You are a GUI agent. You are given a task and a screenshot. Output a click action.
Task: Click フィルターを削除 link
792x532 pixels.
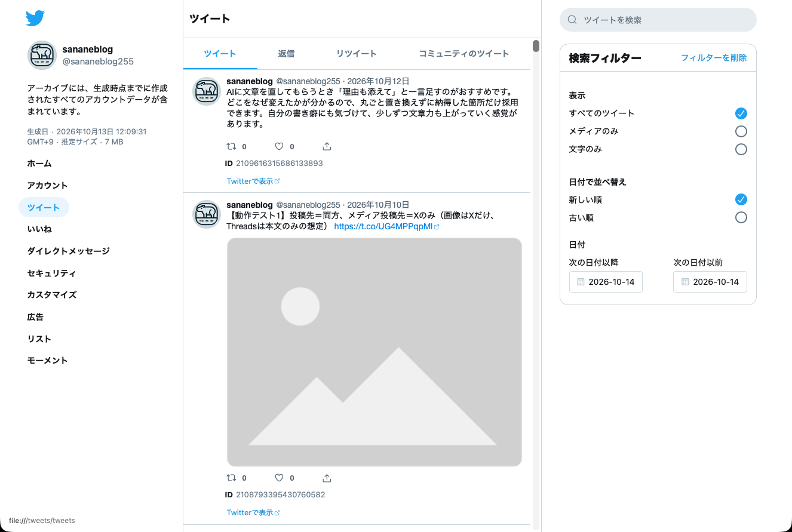click(x=714, y=58)
